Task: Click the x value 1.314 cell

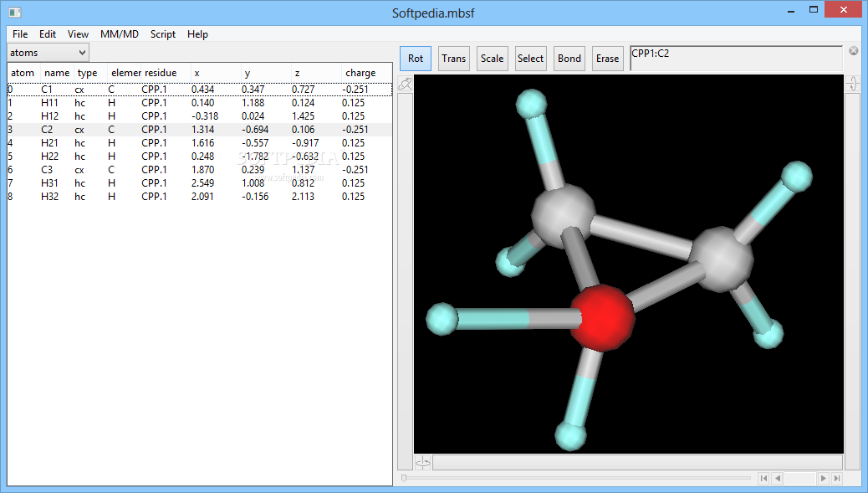Action: click(x=202, y=130)
